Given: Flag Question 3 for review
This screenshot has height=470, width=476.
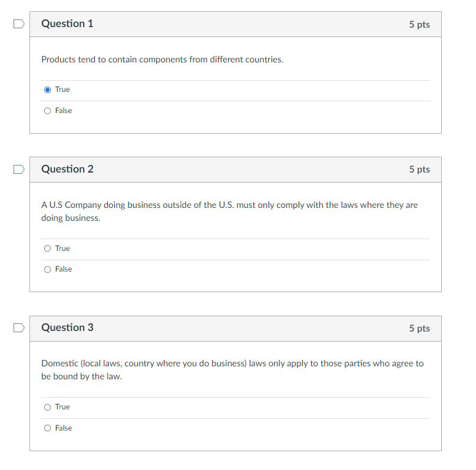Looking at the screenshot, I should (x=19, y=328).
